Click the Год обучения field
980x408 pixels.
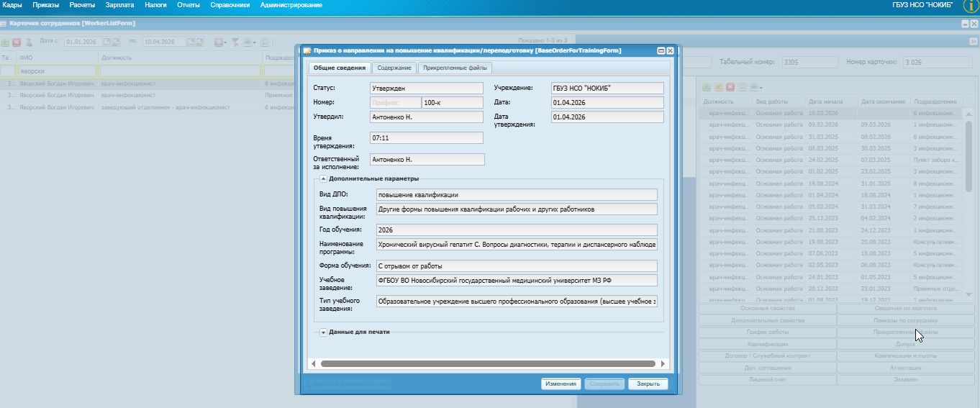[x=517, y=230]
